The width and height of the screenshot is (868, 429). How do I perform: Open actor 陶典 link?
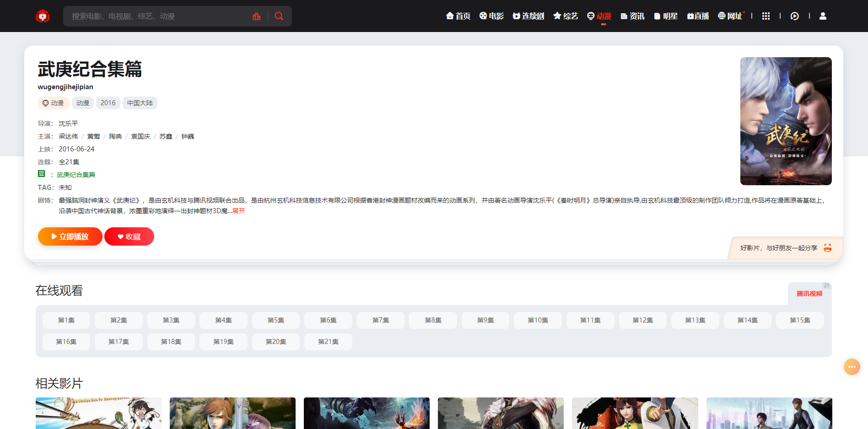click(x=115, y=136)
